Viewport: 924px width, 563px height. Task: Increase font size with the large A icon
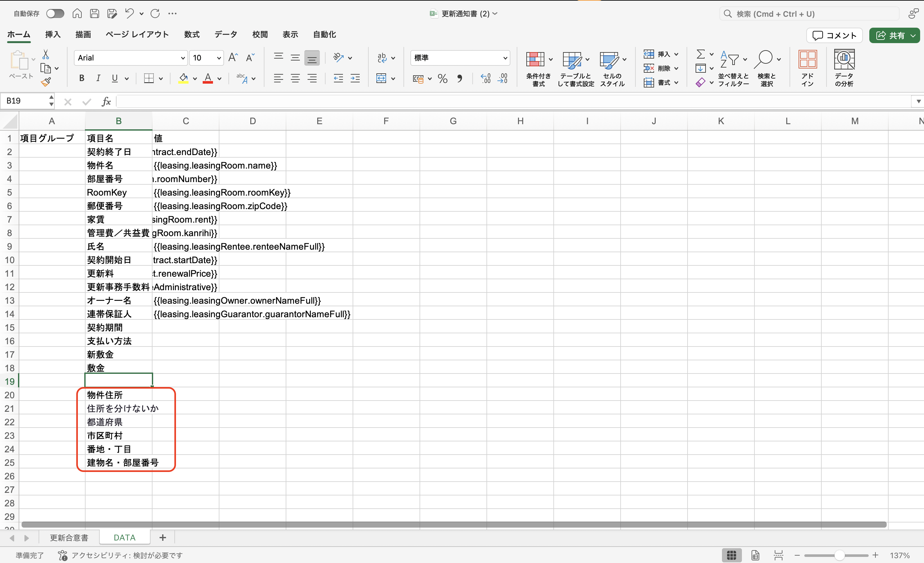click(233, 58)
